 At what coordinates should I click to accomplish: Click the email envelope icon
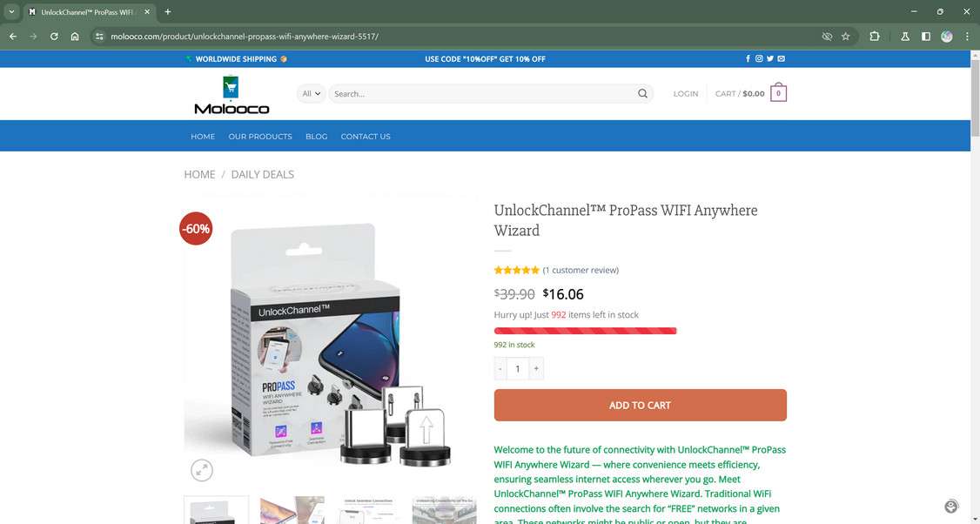coord(782,59)
